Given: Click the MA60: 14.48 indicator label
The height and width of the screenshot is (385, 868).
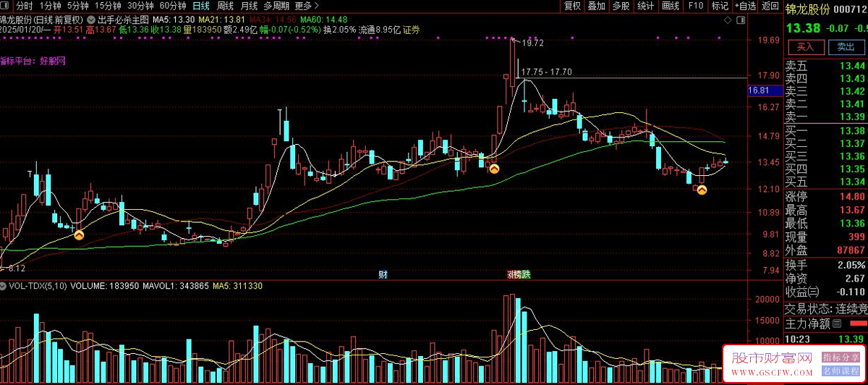Looking at the screenshot, I should (323, 20).
